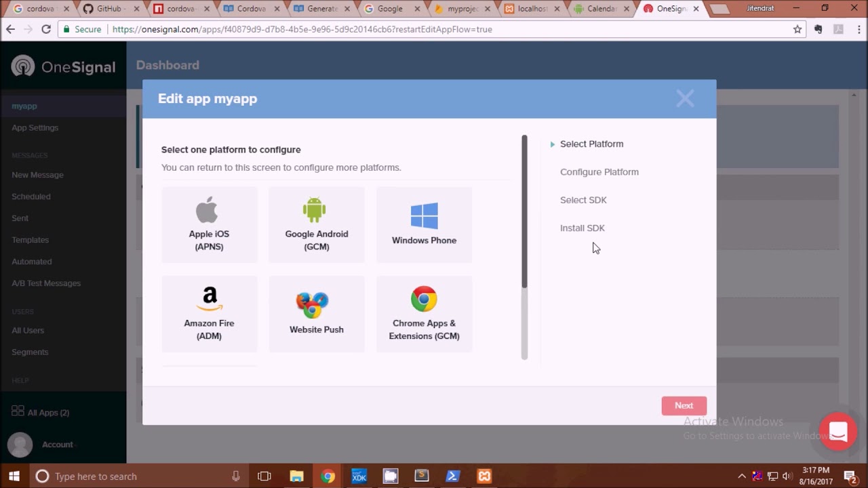Viewport: 868px width, 488px height.
Task: Open myapp in the sidebar
Action: [x=24, y=106]
